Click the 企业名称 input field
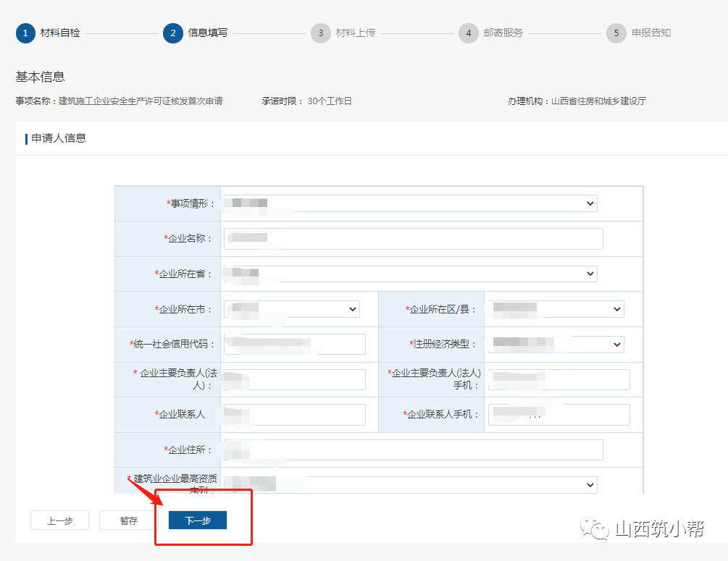 point(413,238)
